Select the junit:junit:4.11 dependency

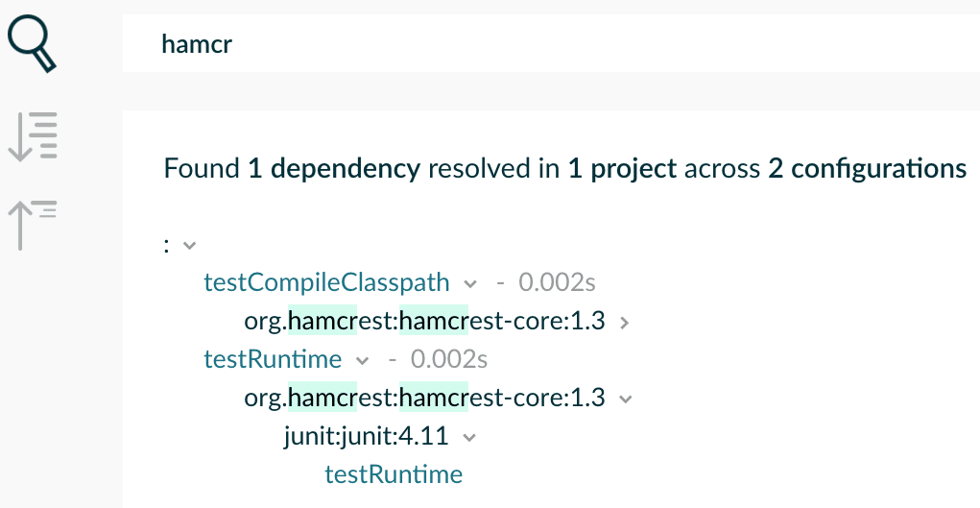point(367,436)
